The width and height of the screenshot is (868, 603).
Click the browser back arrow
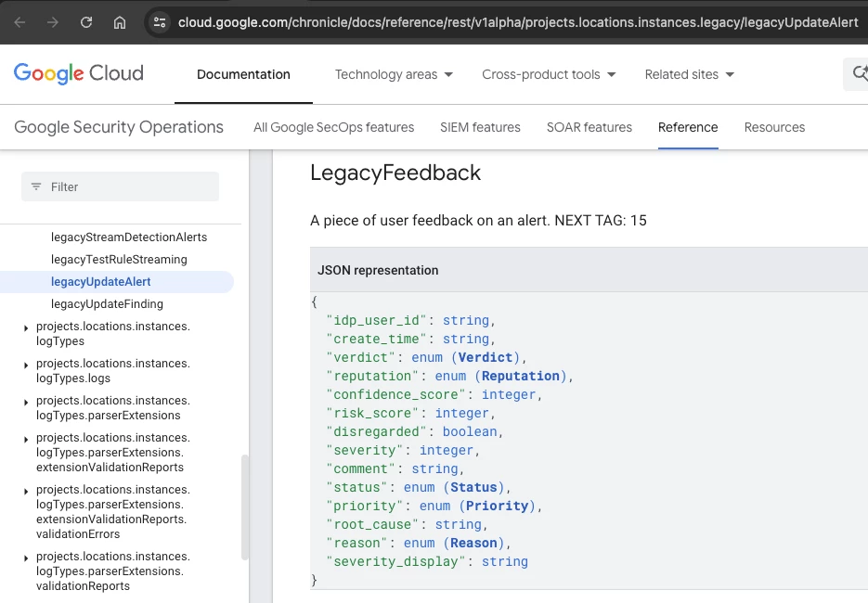click(x=19, y=22)
